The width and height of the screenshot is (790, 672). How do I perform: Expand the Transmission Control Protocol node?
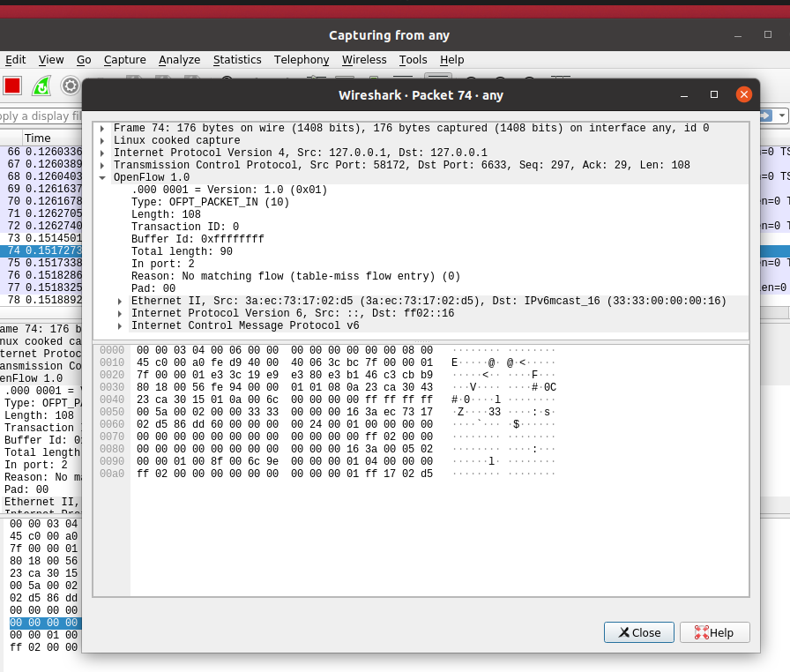[102, 165]
